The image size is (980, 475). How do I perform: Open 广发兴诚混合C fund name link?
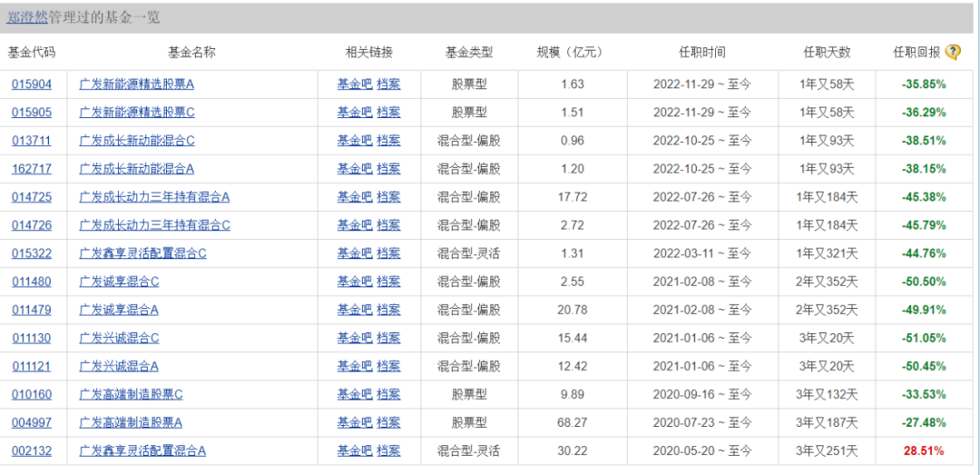[x=119, y=338]
